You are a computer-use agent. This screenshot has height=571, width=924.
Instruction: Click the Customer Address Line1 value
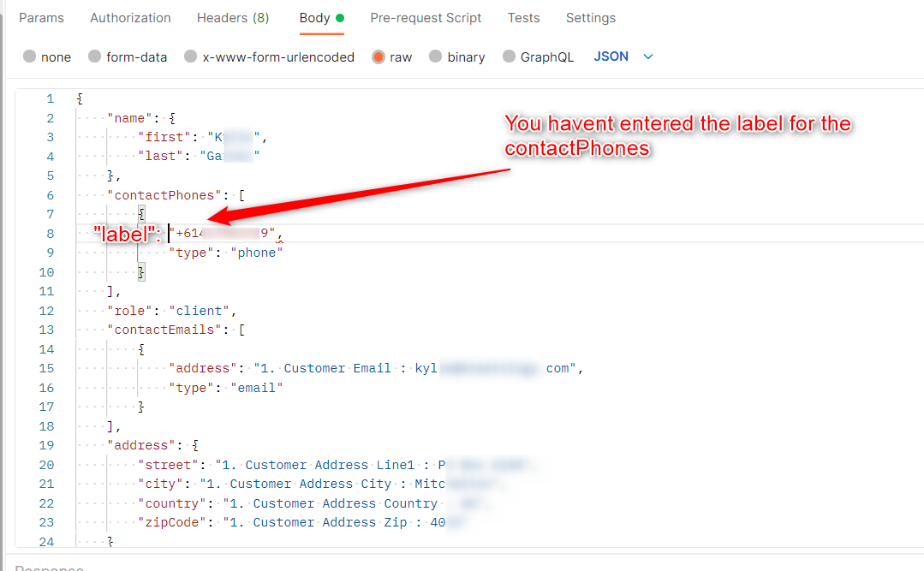[373, 465]
